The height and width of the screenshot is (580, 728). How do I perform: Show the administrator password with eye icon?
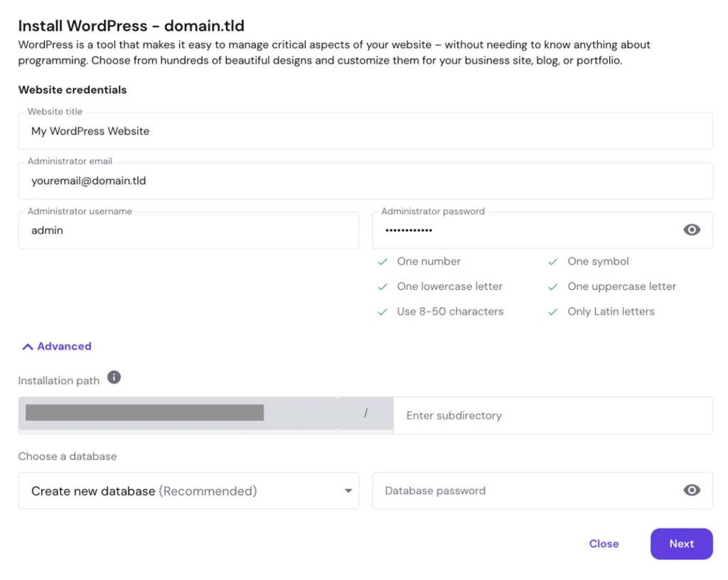(691, 230)
